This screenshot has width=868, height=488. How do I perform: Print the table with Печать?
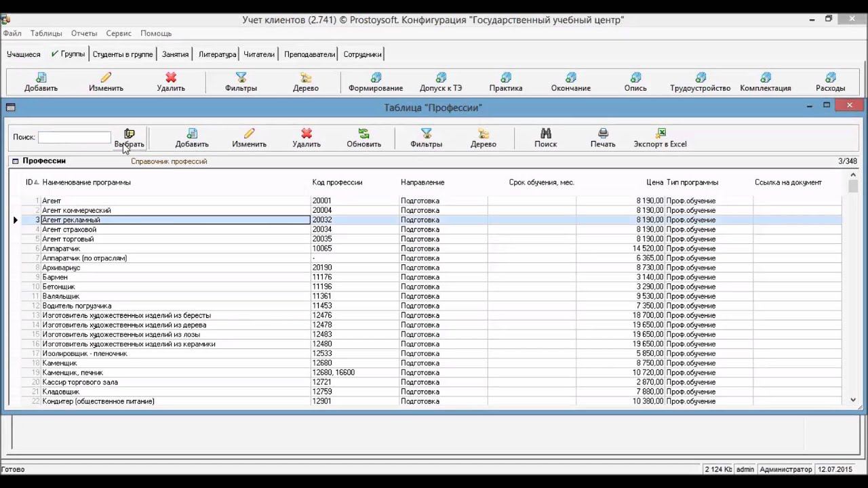tap(603, 138)
